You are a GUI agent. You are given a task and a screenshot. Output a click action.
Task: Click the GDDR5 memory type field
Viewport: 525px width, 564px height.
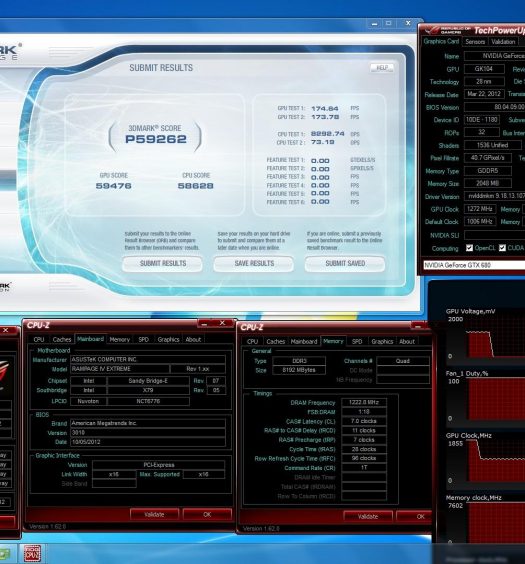[488, 170]
